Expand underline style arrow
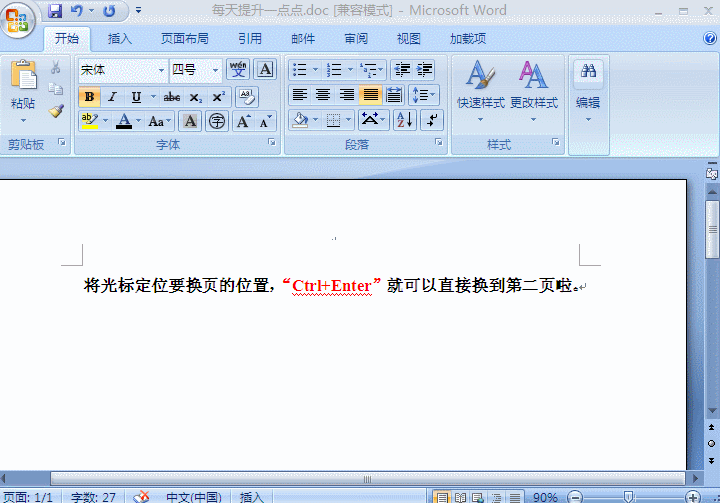 (x=153, y=97)
